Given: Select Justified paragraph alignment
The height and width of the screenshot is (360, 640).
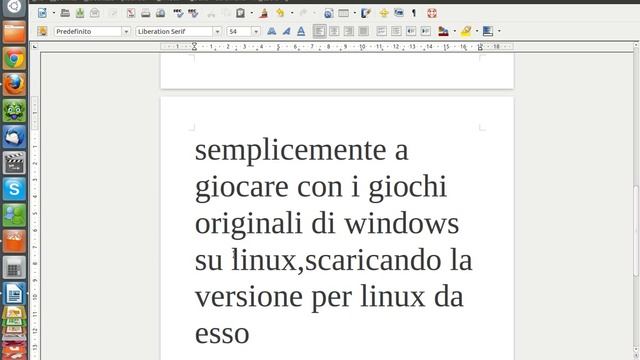Looking at the screenshot, I should (x=363, y=31).
